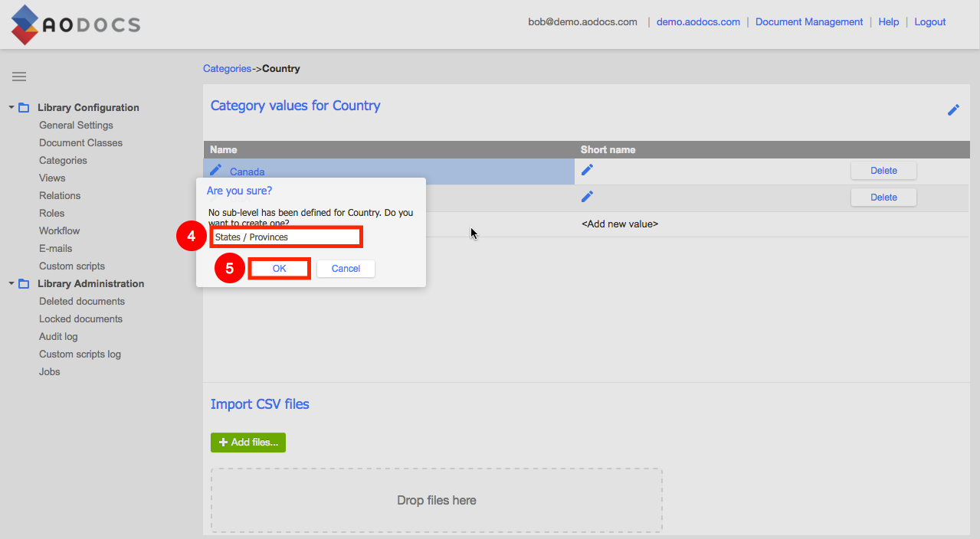The width and height of the screenshot is (980, 539).
Task: Toggle the hamburger sidebar menu
Action: [x=19, y=77]
